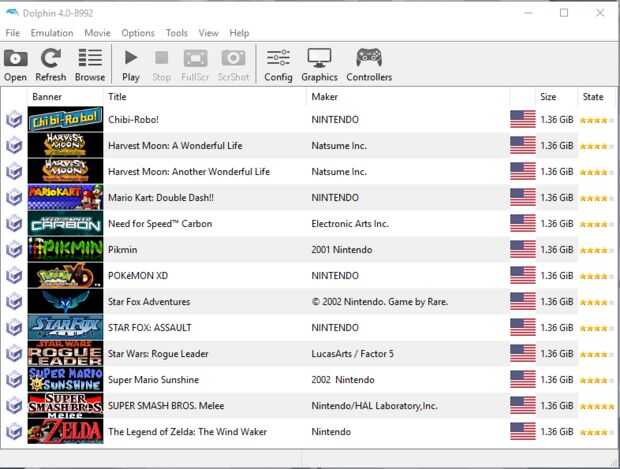Image resolution: width=620 pixels, height=469 pixels.
Task: Open Graphics settings icon
Action: (319, 65)
